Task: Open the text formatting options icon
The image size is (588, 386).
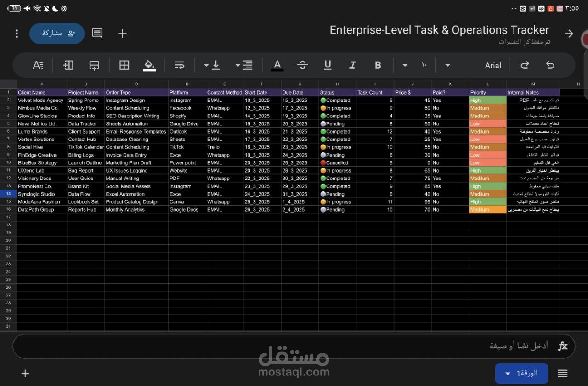Action: (38, 65)
